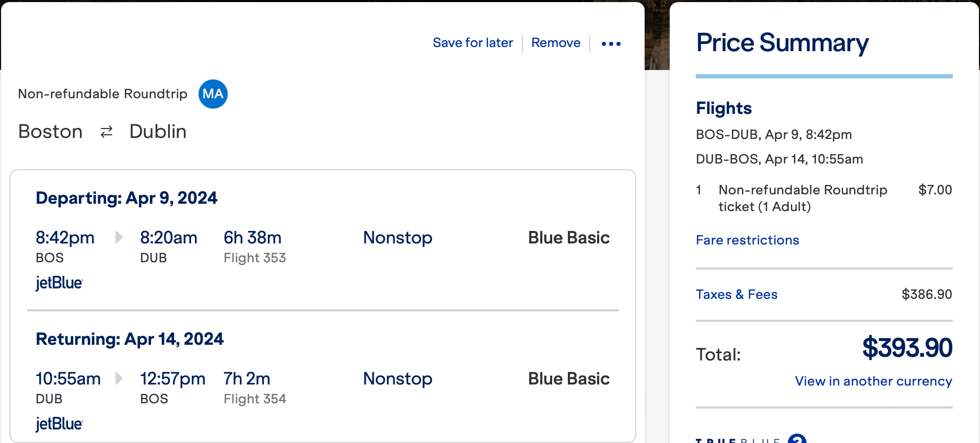Click the arrow between 10:55am and 12:57pm
The width and height of the screenshot is (980, 443).
[x=119, y=378]
